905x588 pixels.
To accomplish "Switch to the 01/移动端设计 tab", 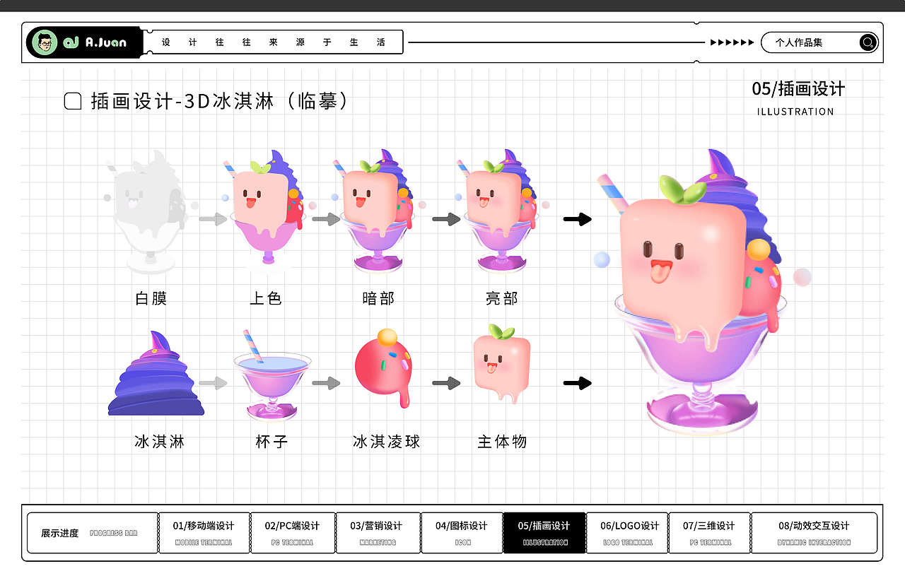I will coord(204,534).
